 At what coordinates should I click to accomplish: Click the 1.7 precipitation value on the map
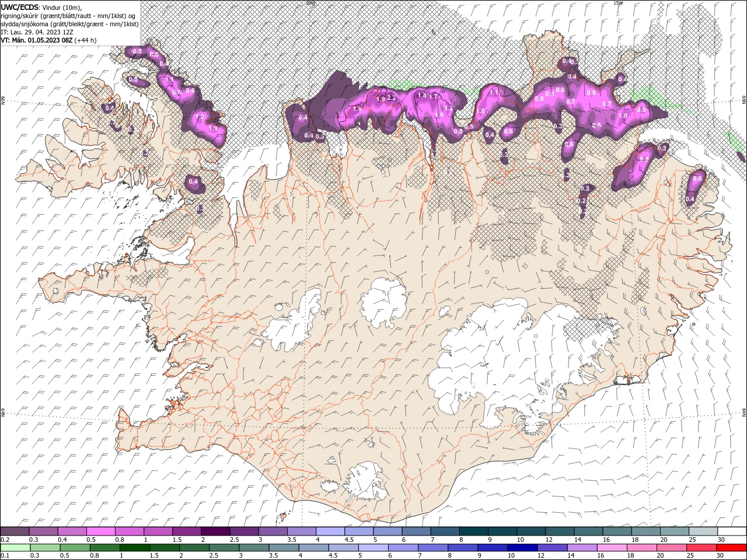pos(434,96)
